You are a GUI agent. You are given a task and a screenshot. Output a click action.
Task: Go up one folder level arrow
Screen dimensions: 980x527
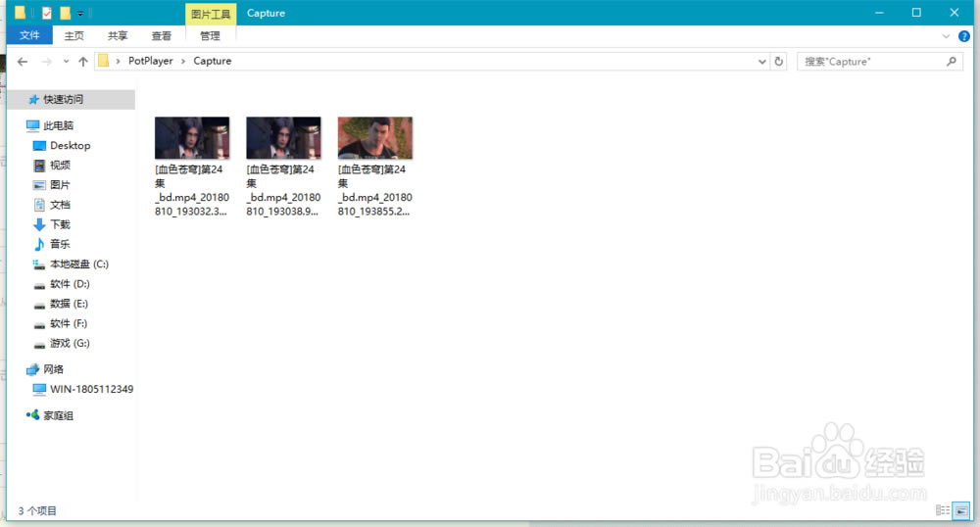coord(83,61)
